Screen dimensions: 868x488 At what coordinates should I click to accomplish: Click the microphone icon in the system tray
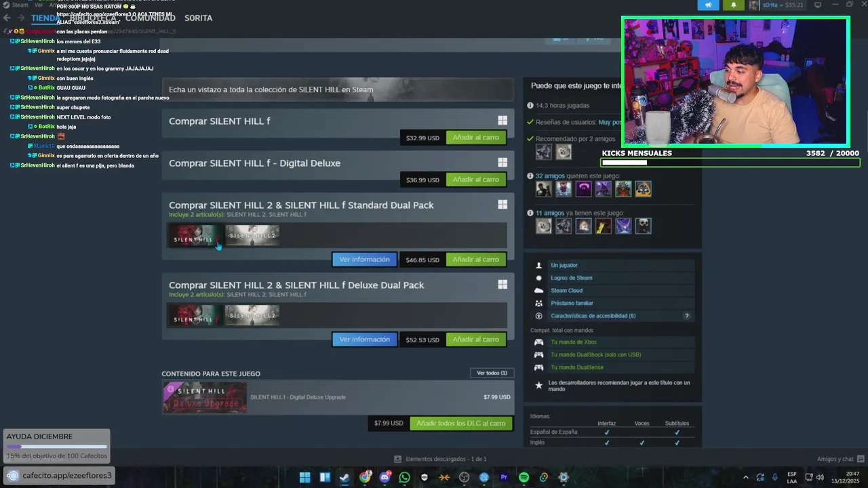774,477
